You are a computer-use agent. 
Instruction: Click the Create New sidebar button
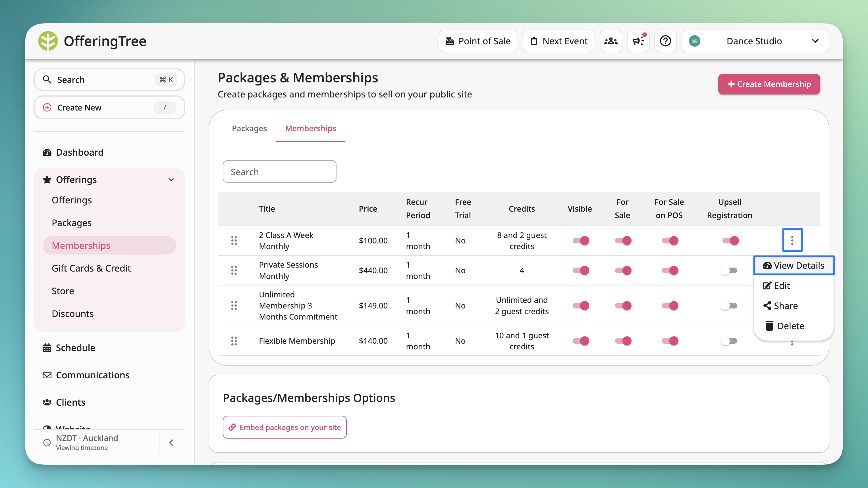pos(109,107)
